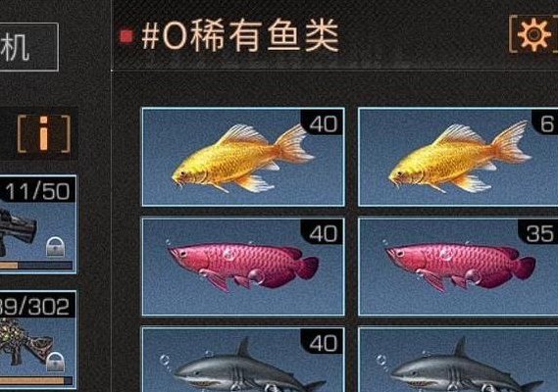Click the red square marker beside the title
Image resolution: width=558 pixels, height=392 pixels.
tap(126, 36)
